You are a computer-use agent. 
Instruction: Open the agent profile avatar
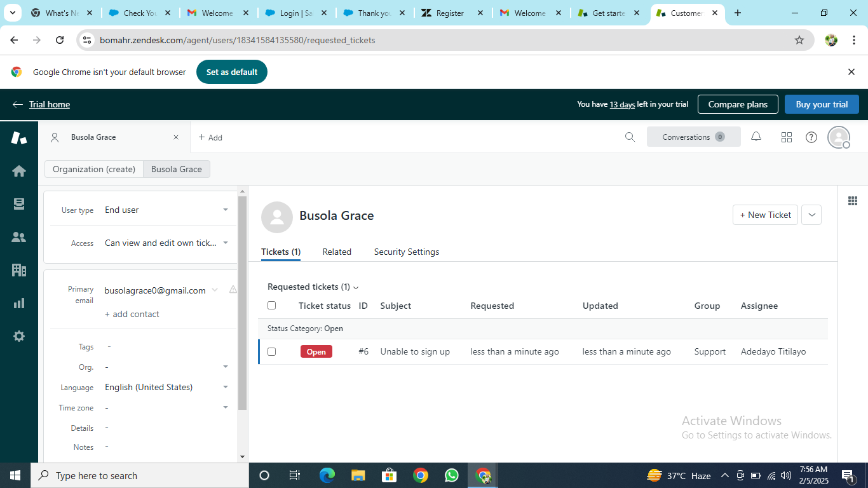point(839,137)
